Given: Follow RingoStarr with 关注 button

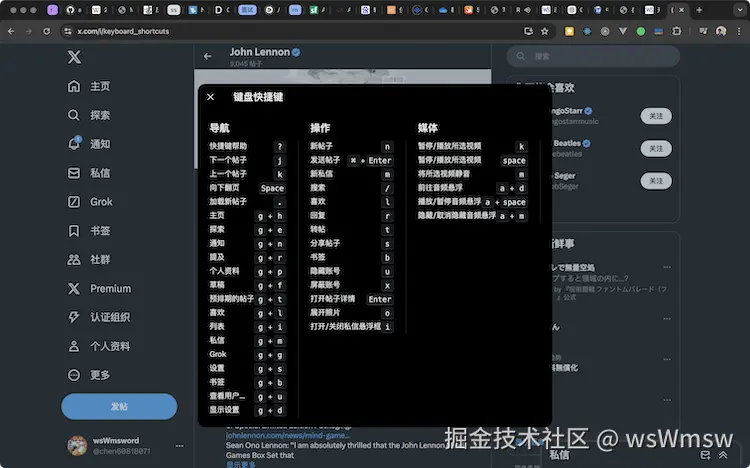Looking at the screenshot, I should (656, 116).
